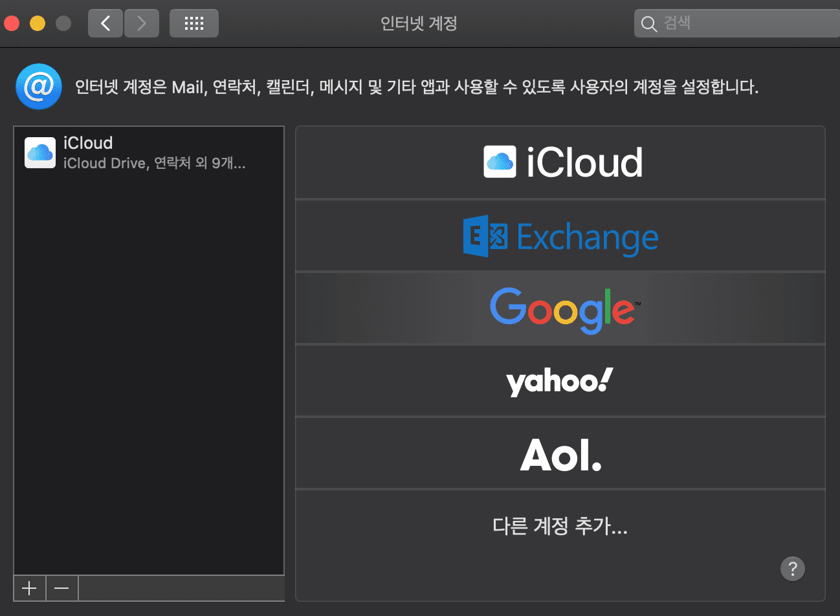Remove the account with the minus button

pyautogui.click(x=62, y=588)
